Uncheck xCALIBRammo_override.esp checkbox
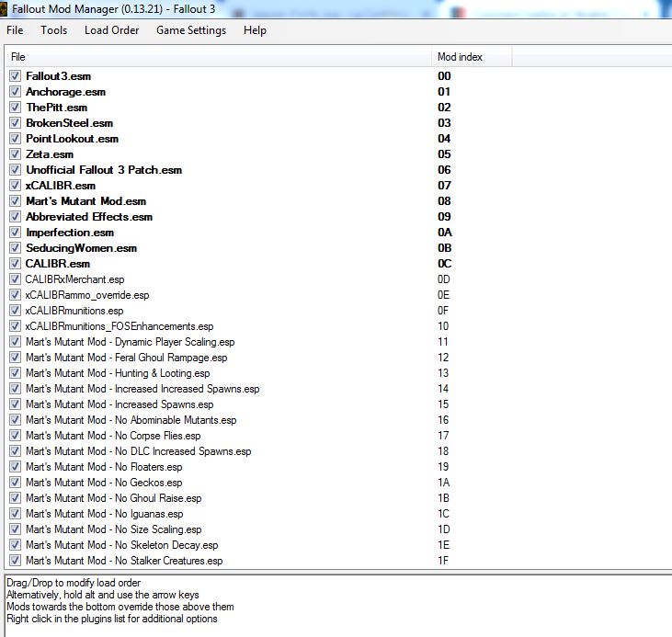Viewport: 672px width, 637px height. pyautogui.click(x=15, y=295)
